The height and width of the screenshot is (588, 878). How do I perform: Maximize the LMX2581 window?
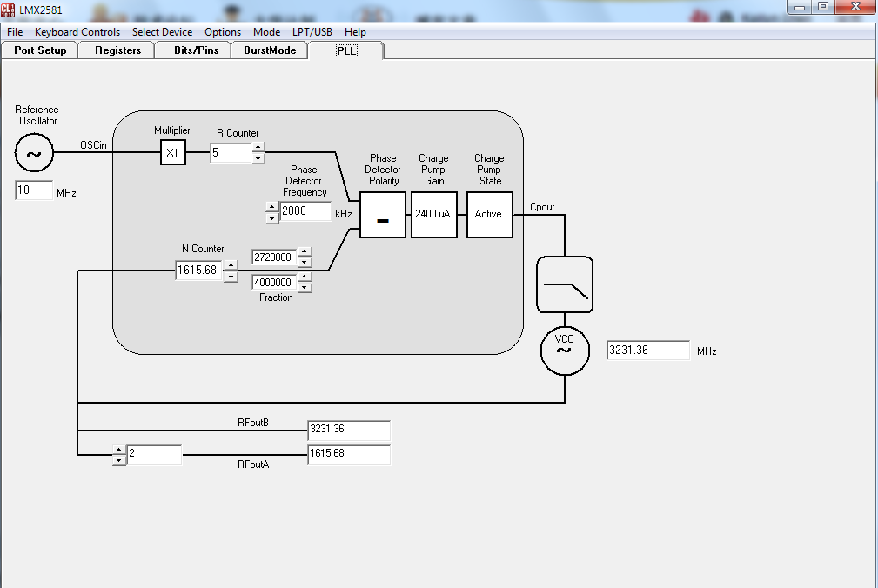click(822, 7)
